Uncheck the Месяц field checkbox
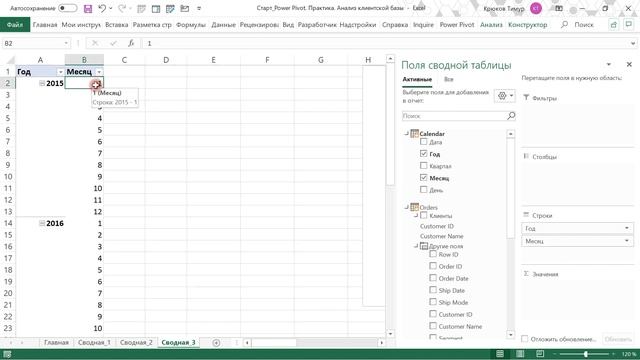Image resolution: width=640 pixels, height=360 pixels. [x=423, y=178]
